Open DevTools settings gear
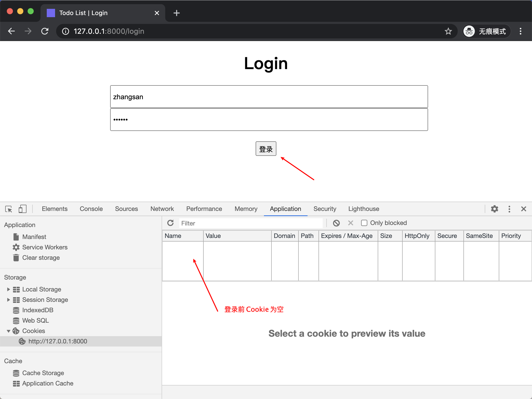 (494, 209)
